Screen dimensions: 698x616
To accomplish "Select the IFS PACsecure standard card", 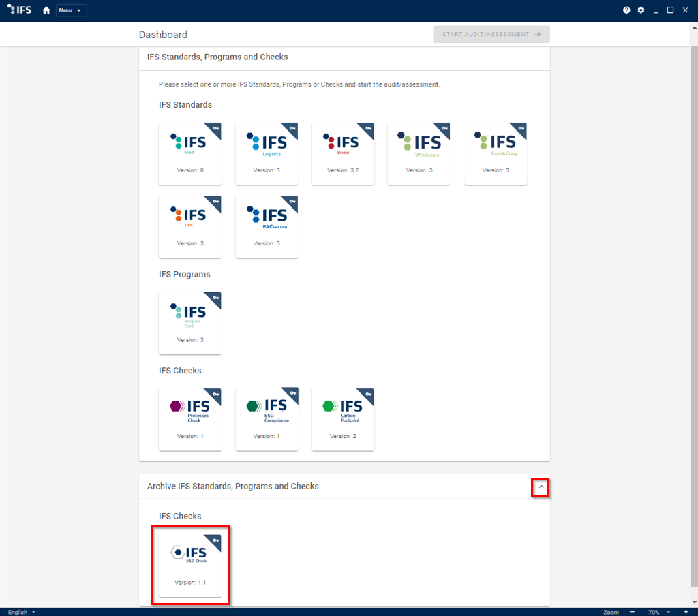I will click(x=267, y=226).
